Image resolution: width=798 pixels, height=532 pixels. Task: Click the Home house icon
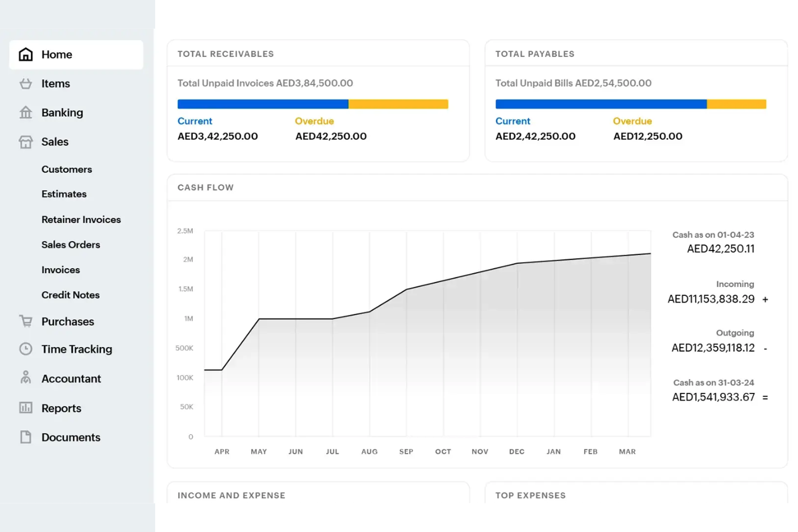click(x=26, y=55)
